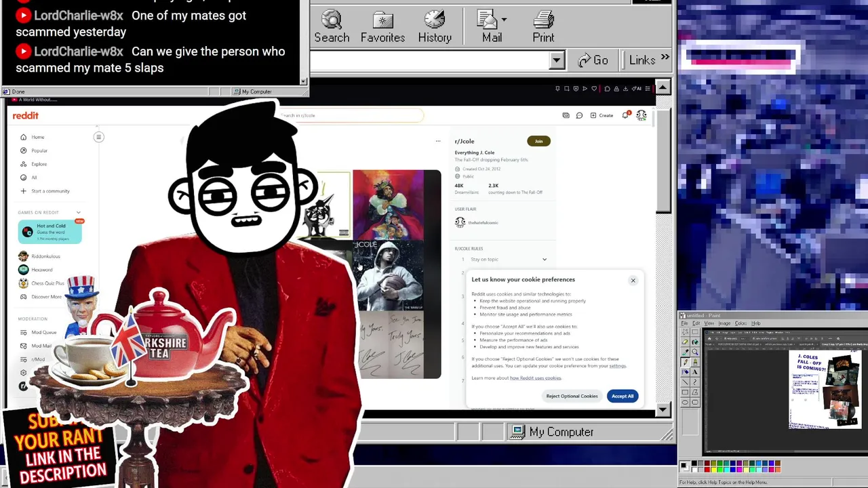Click the browser scrollbar up arrow

pyautogui.click(x=663, y=87)
